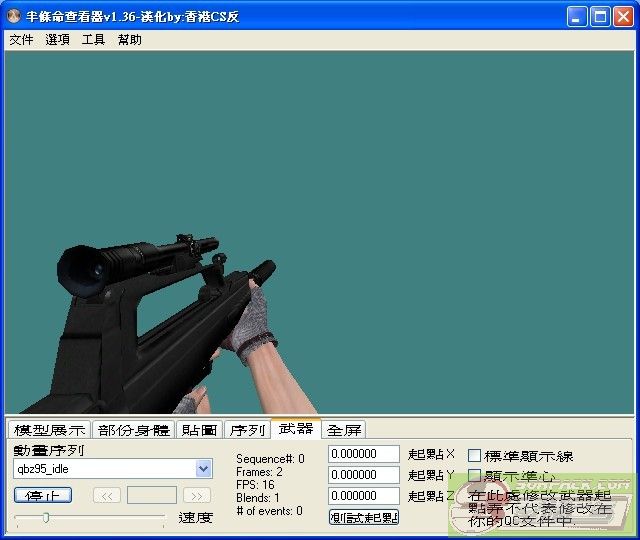
Task: Click the Sequence#: 0 info text
Action: pyautogui.click(x=270, y=459)
